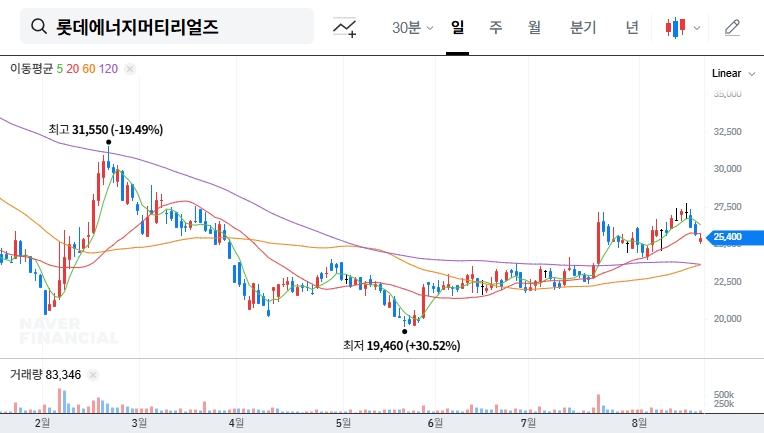Click the current price tag 25,400
This screenshot has height=433, width=764.
click(x=735, y=237)
